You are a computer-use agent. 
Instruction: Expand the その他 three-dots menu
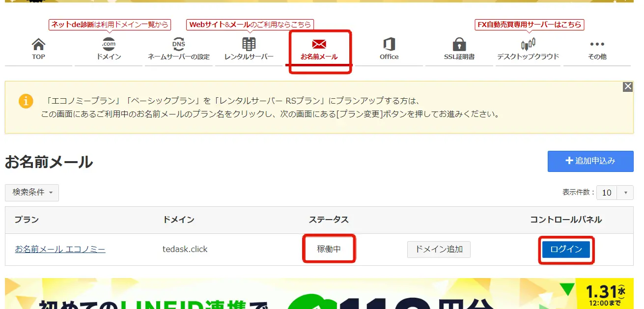tap(597, 45)
